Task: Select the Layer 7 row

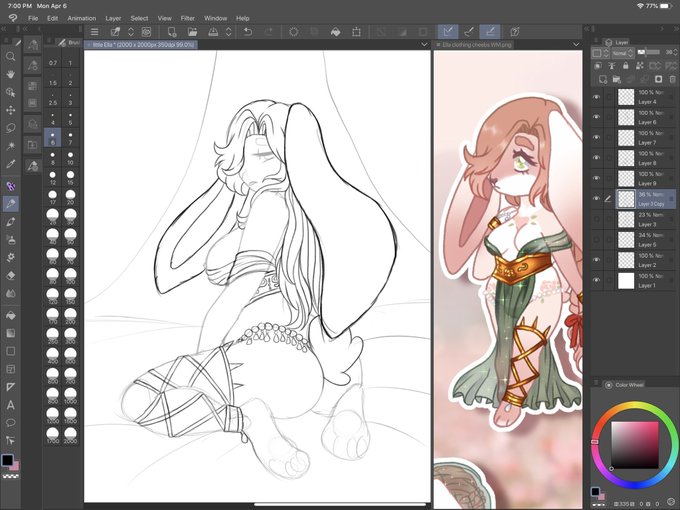Action: (634, 138)
